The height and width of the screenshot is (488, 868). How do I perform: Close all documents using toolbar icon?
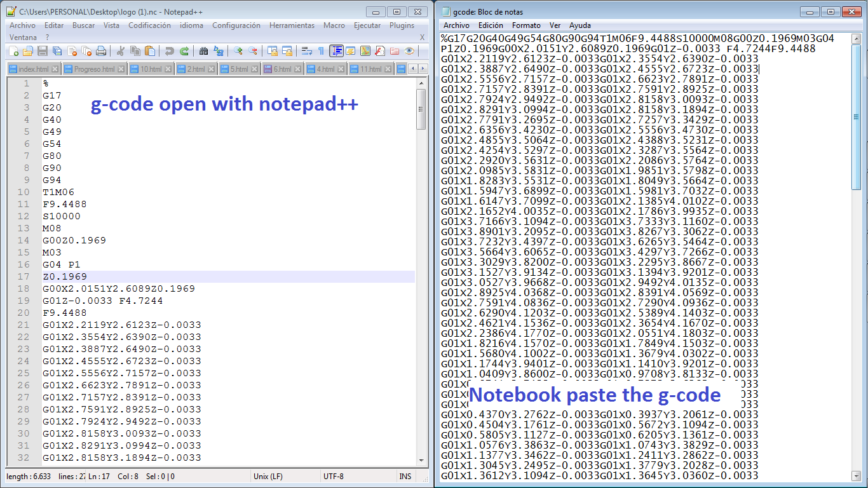click(86, 51)
